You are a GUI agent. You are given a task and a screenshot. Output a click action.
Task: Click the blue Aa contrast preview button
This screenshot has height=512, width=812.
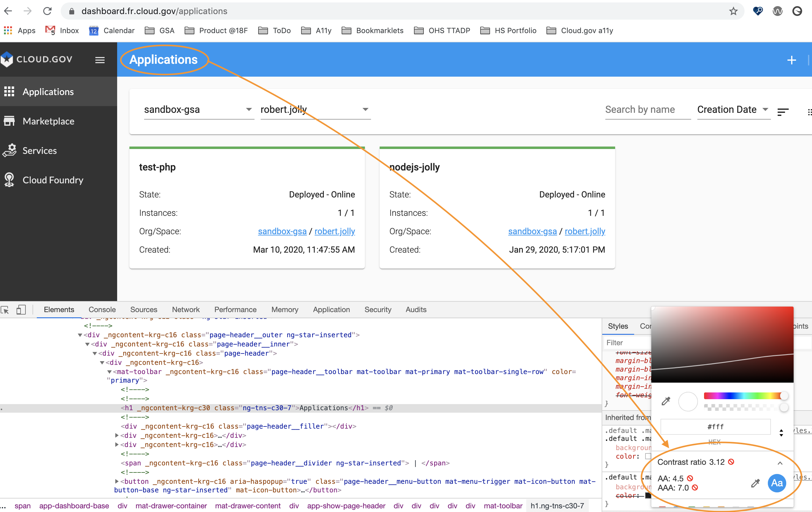tap(777, 483)
